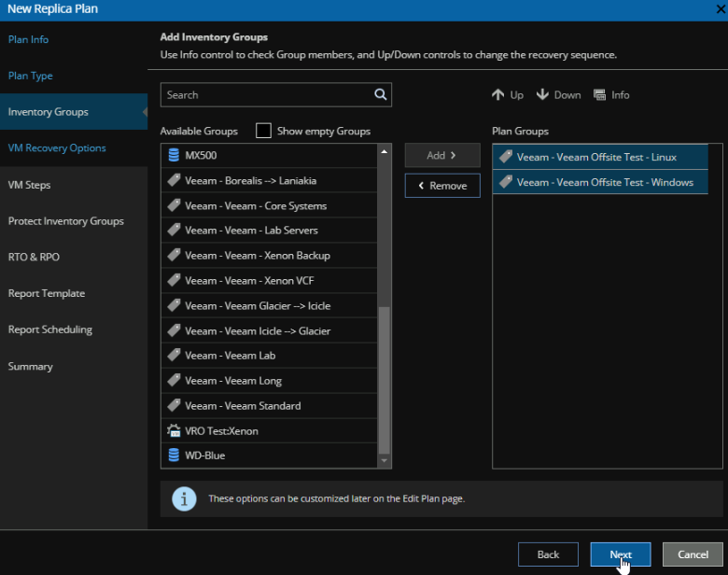The width and height of the screenshot is (728, 575).
Task: Select Veeam - Veeam - Lab Servers group
Action: 270,230
